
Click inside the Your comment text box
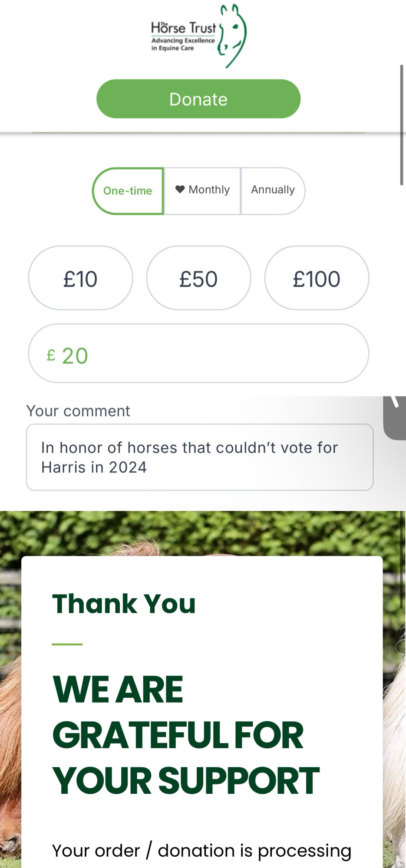(x=199, y=457)
